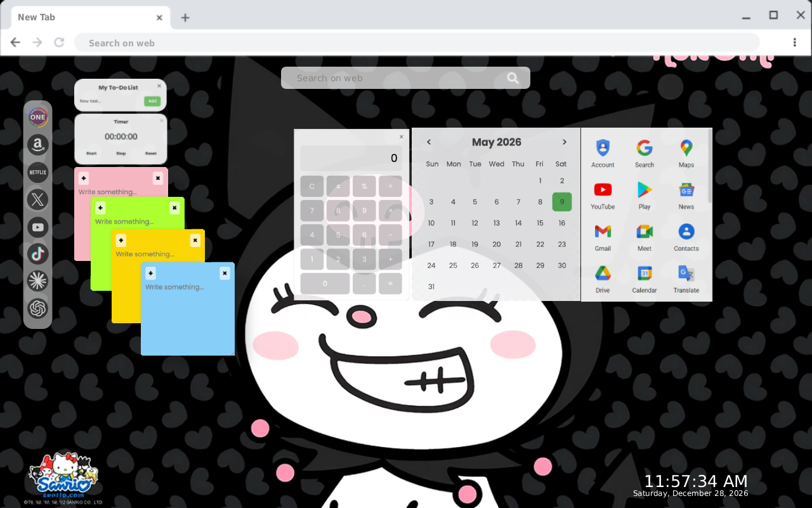Reset the Timer to zero
Viewport: 812px width, 508px height.
(151, 154)
